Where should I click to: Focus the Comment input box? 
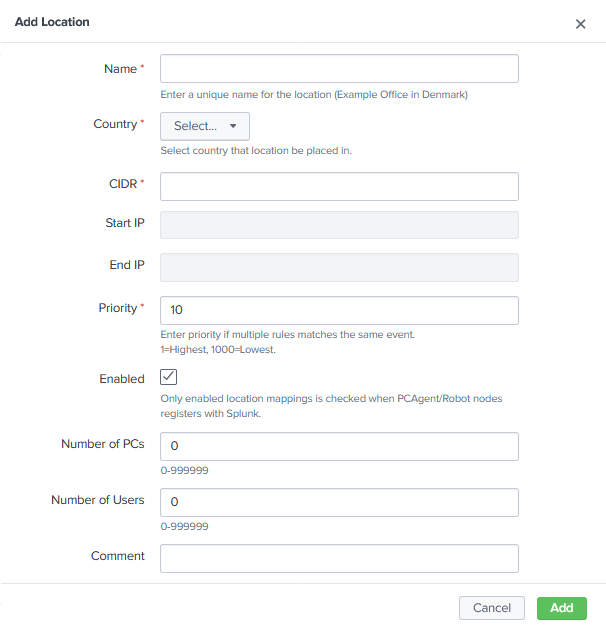[339, 558]
